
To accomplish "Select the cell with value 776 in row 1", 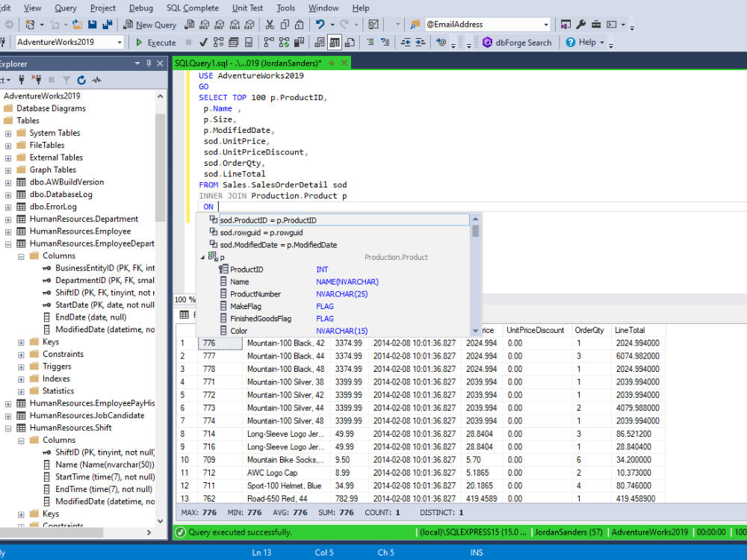I will click(220, 343).
